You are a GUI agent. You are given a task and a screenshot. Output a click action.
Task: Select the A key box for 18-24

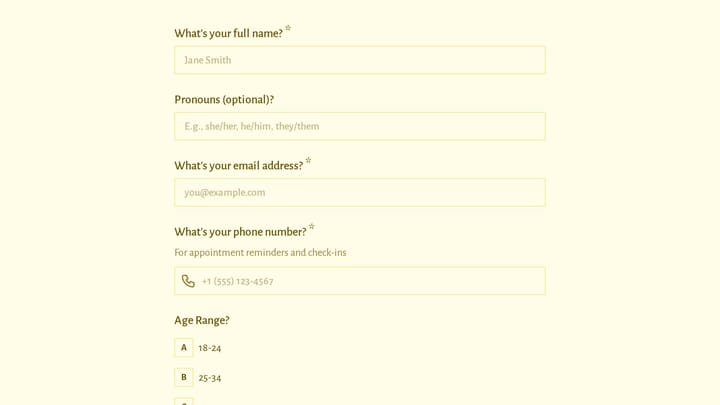coord(184,348)
